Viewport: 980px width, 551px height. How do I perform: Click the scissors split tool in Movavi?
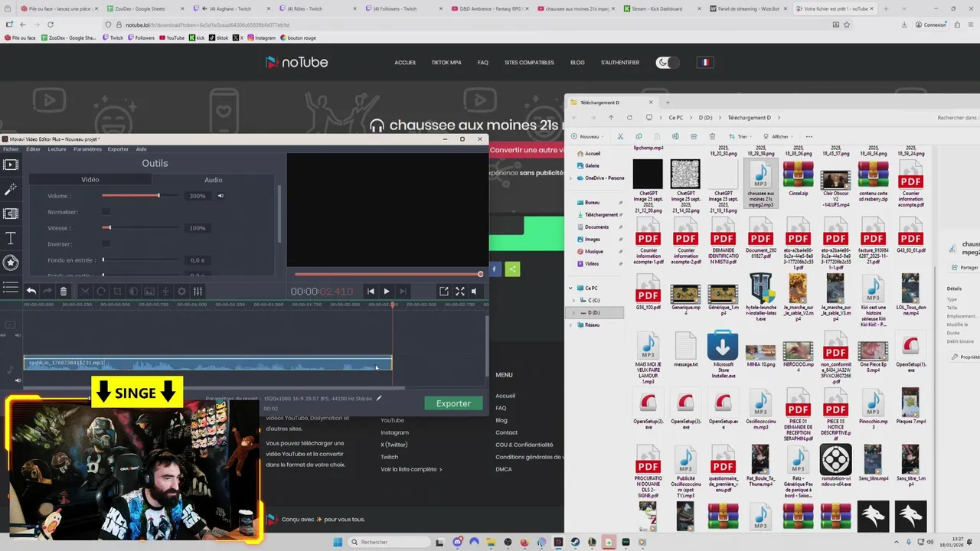pos(85,291)
